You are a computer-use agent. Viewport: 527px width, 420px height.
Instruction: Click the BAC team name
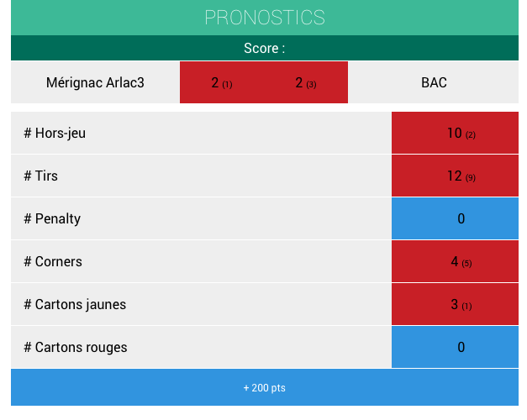click(434, 82)
